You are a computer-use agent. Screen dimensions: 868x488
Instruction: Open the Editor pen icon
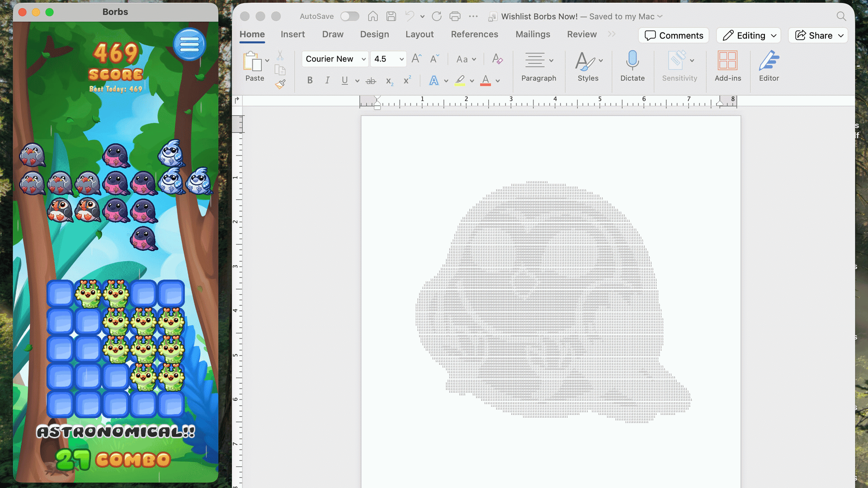click(769, 60)
